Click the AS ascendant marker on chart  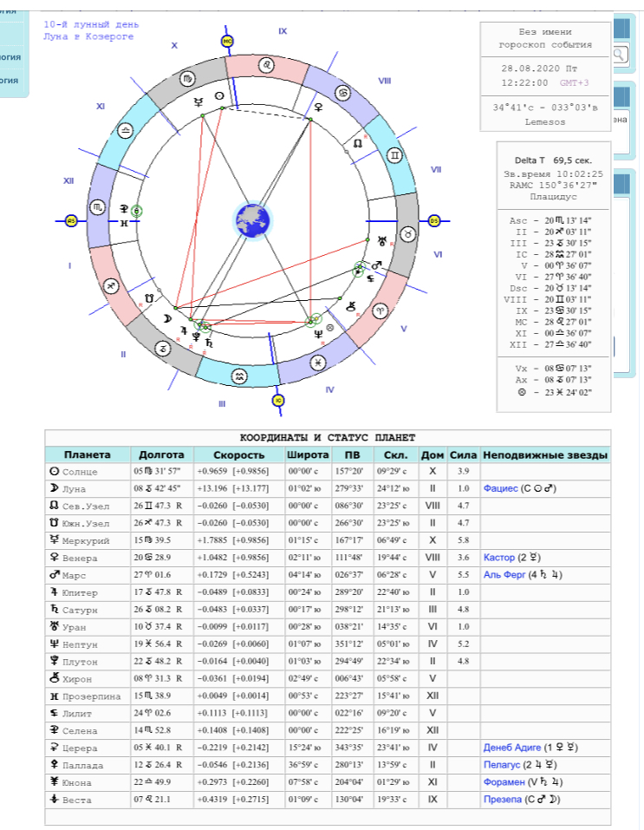72,221
